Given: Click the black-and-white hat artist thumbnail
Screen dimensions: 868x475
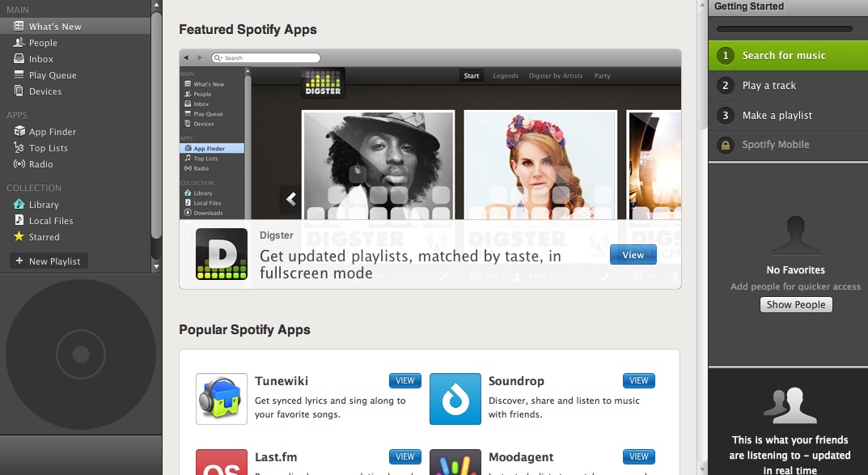Looking at the screenshot, I should (x=378, y=165).
